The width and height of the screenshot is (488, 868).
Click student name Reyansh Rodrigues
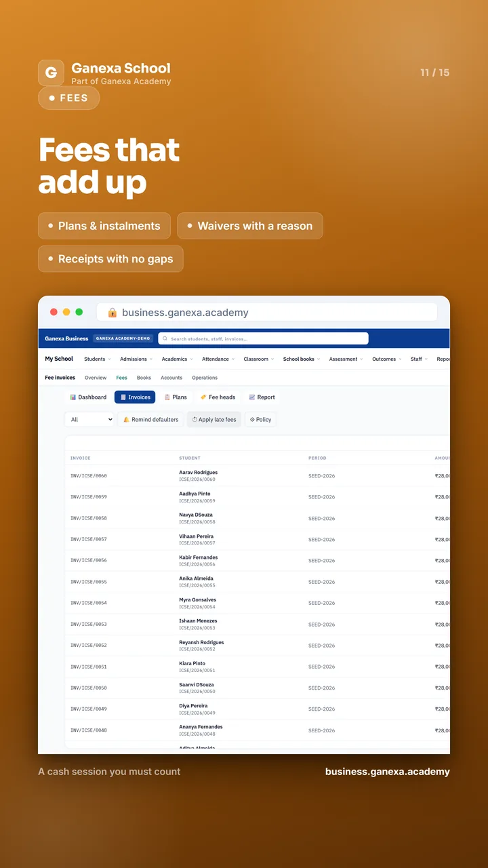pyautogui.click(x=201, y=642)
